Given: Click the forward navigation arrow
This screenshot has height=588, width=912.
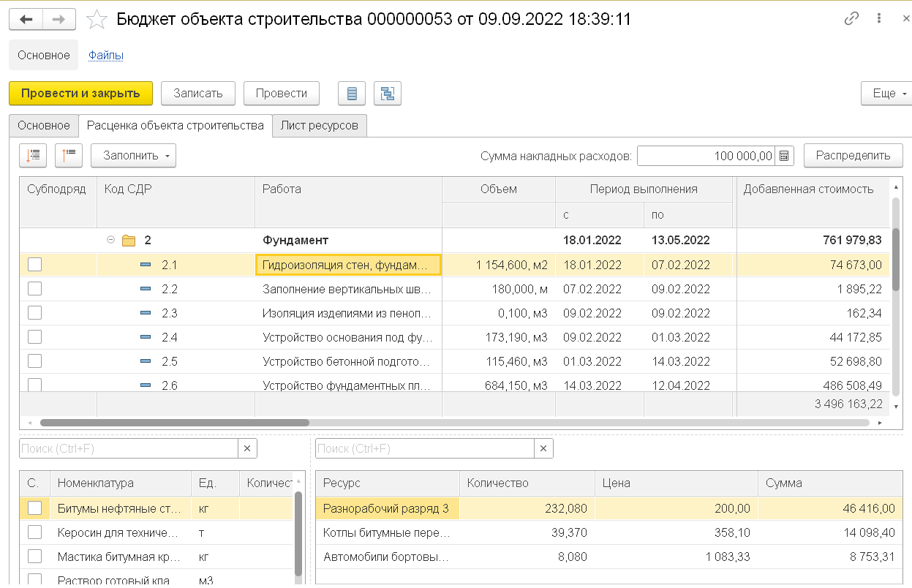Looking at the screenshot, I should coord(60,20).
